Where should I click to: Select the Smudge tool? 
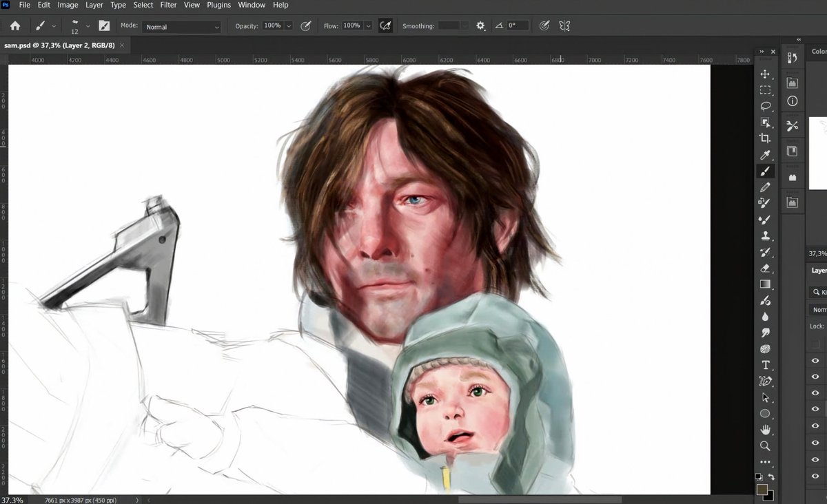765,333
